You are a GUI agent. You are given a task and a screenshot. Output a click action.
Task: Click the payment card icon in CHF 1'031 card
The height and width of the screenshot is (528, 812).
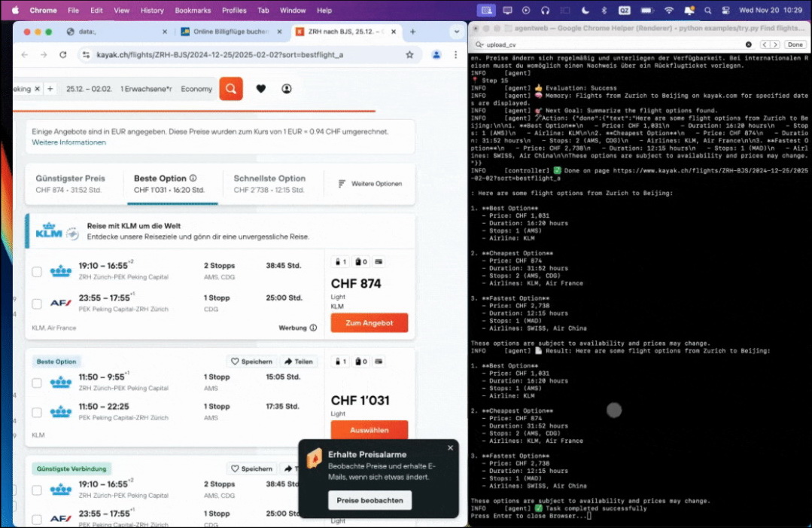(379, 361)
